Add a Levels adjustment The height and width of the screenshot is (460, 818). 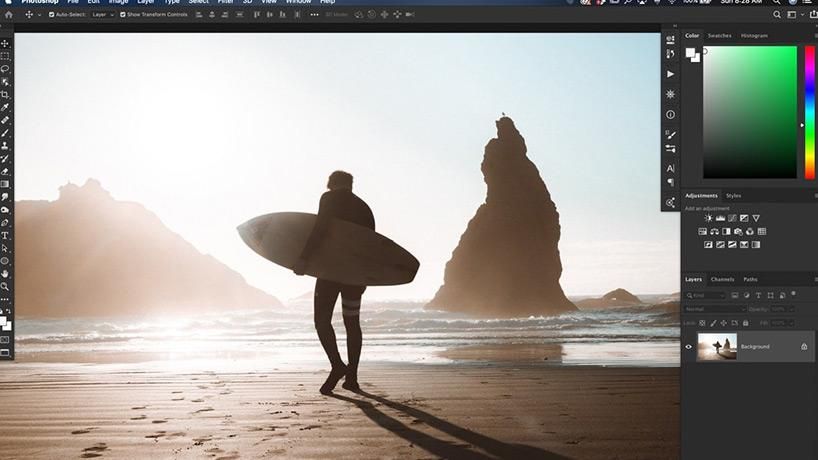720,218
